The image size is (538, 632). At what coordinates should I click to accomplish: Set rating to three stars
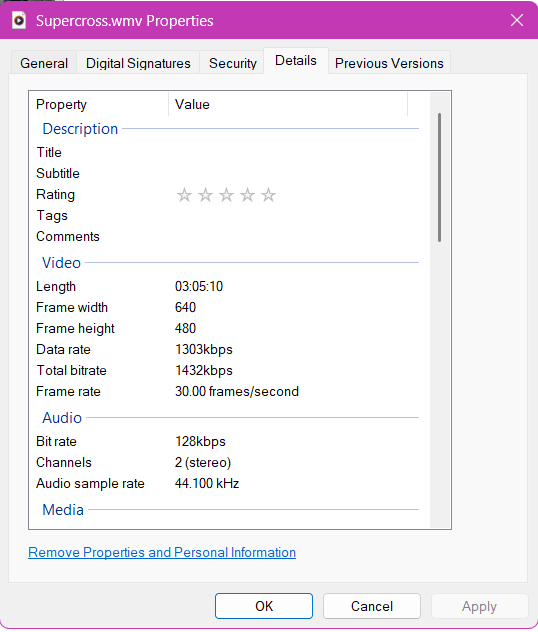226,195
